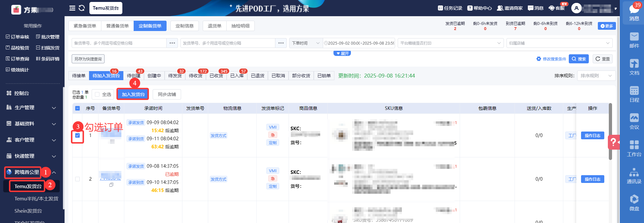644x223 pixels.
Task: Expand 生产管理 in the sidebar
Action: pyautogui.click(x=32, y=108)
